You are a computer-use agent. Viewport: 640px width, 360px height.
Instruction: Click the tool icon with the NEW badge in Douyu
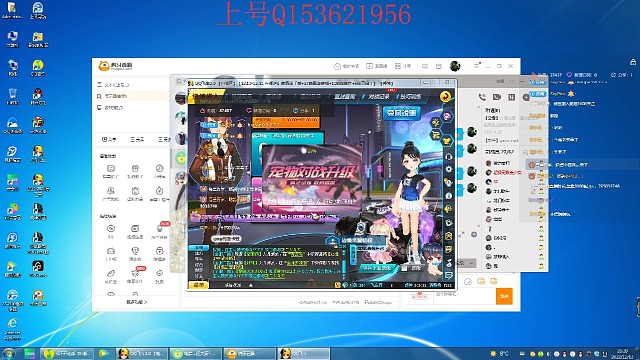coord(135,273)
